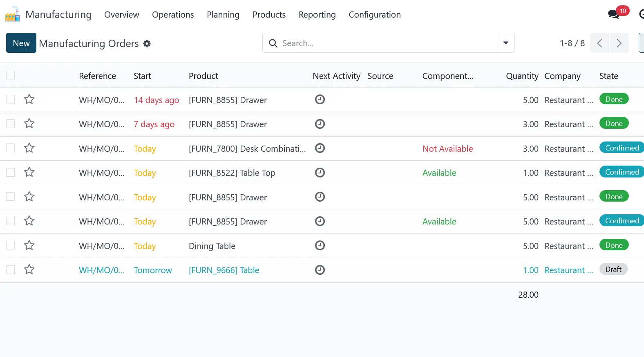Click the New button

pos(21,43)
